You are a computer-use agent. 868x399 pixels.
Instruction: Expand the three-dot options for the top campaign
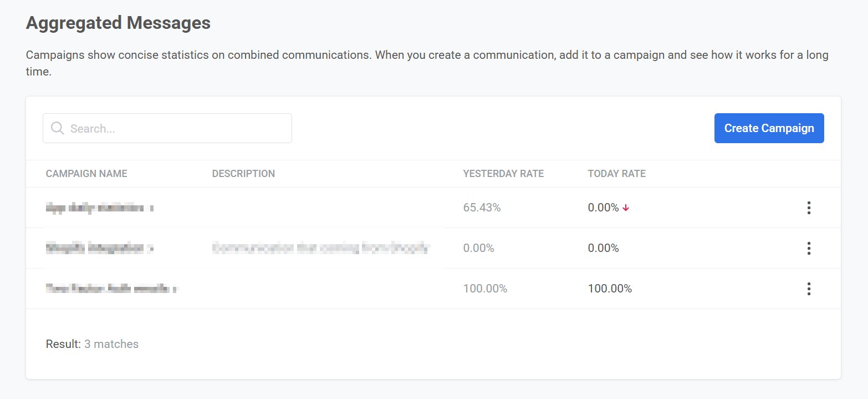coord(809,208)
